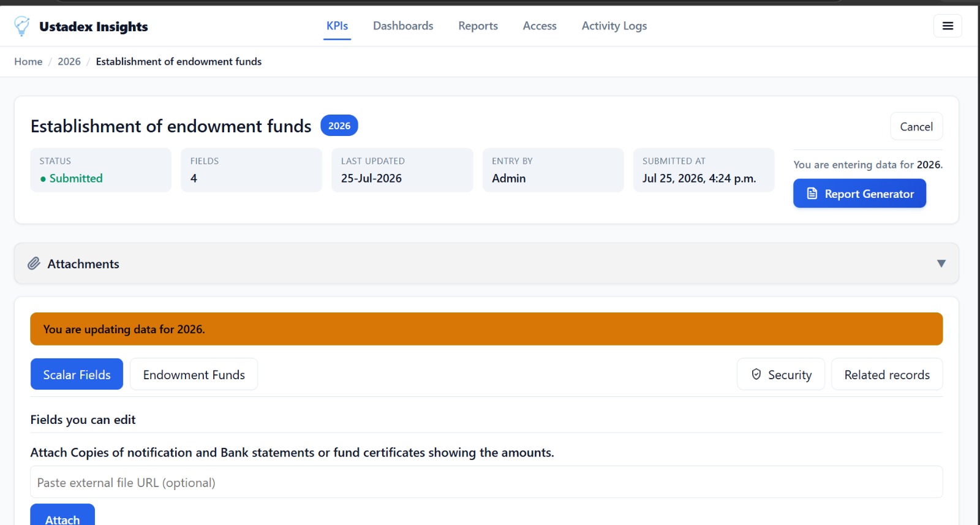Open the Security button

point(781,374)
